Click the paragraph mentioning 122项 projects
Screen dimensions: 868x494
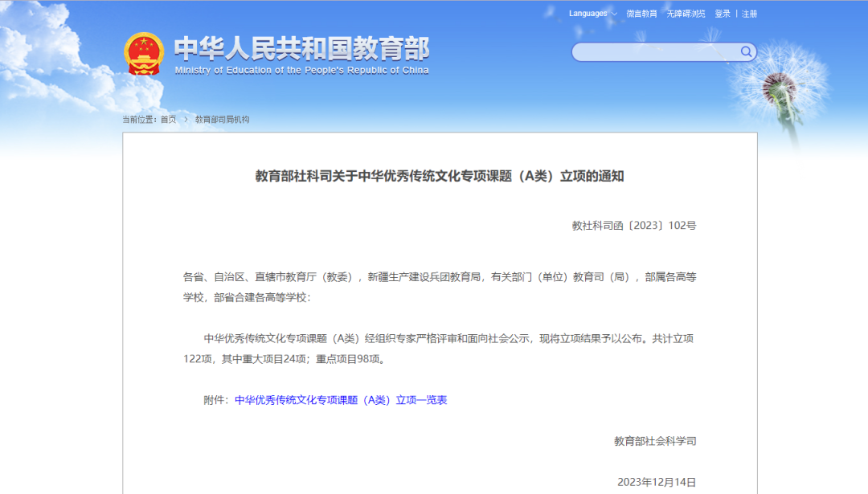439,349
